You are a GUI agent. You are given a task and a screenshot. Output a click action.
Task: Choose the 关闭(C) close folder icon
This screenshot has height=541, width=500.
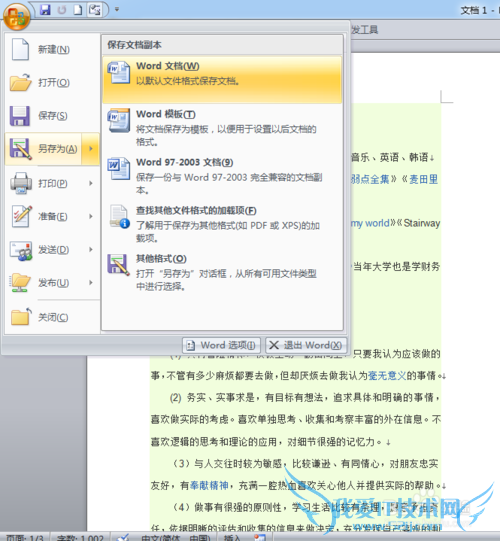[x=21, y=317]
